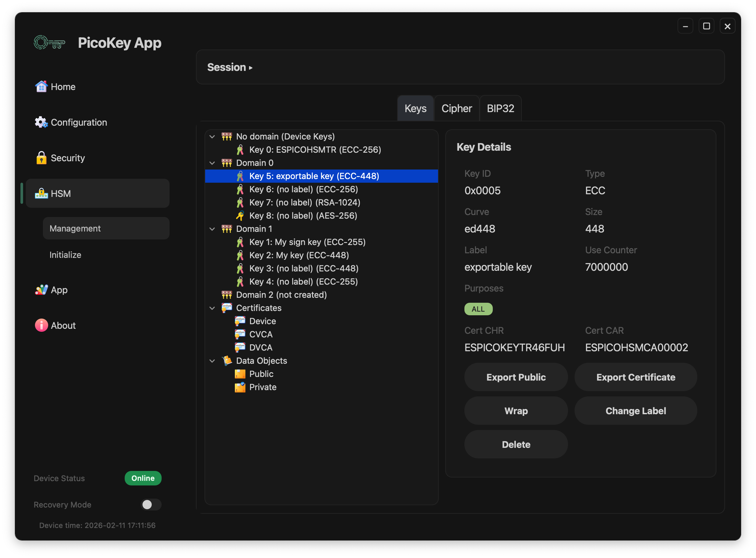Select Key 2: My key (ECC-448)
Image resolution: width=756 pixels, height=558 pixels.
click(x=299, y=255)
